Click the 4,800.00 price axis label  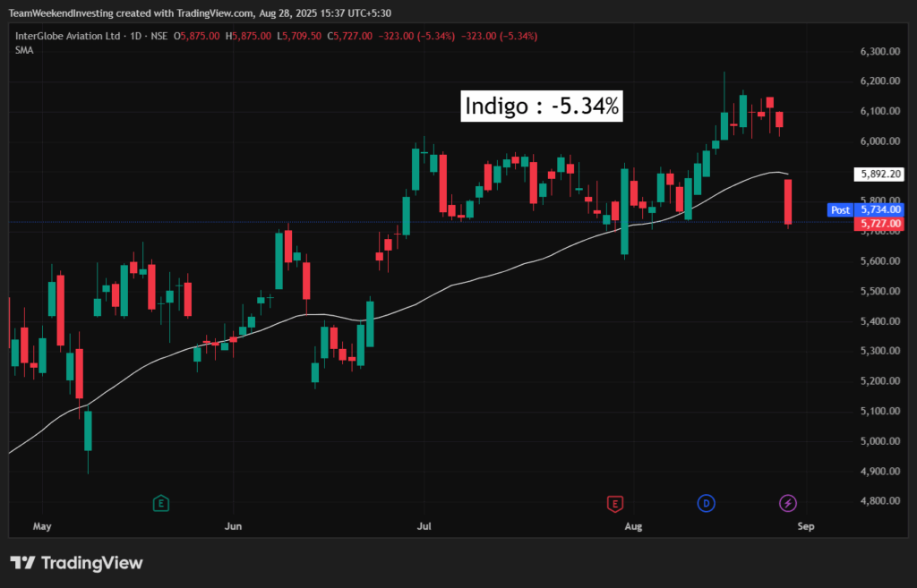[x=880, y=501]
